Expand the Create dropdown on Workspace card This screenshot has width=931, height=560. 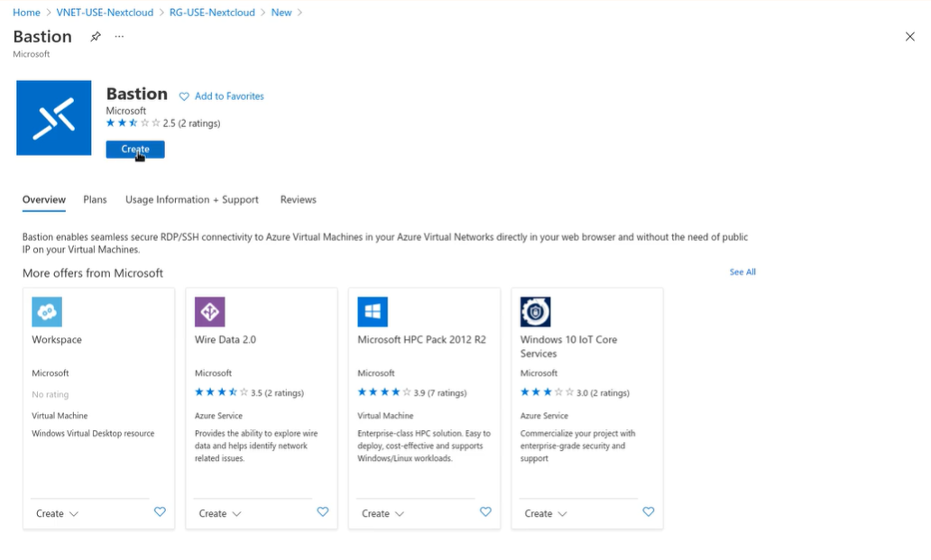click(57, 514)
